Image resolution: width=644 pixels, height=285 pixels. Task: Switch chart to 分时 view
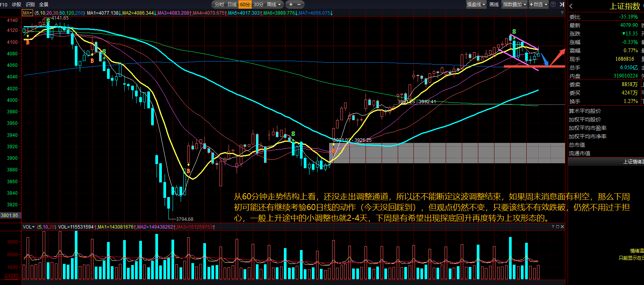pyautogui.click(x=219, y=5)
